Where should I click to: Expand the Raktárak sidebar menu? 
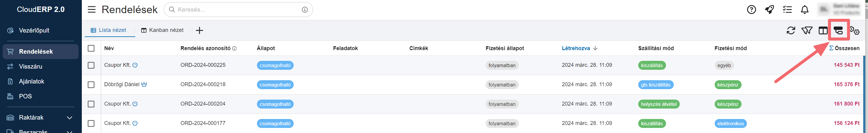(x=40, y=117)
